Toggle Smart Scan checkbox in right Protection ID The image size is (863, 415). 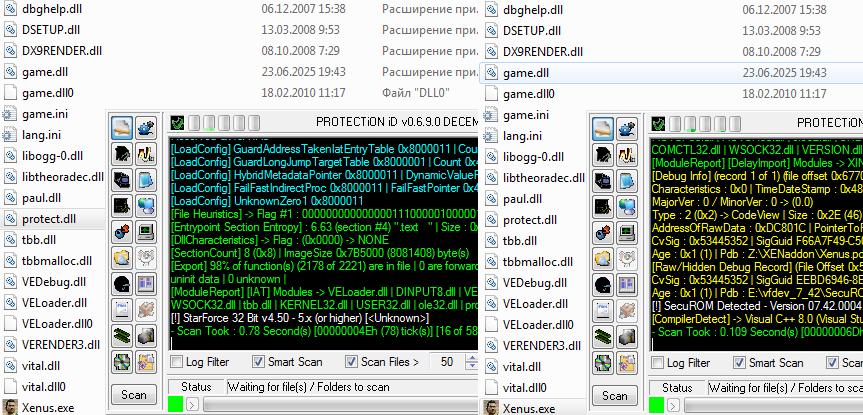coord(739,363)
